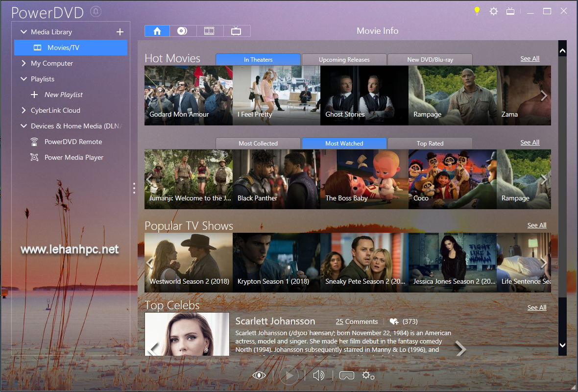Open the Westworld Season 2 thumbnail

(189, 263)
